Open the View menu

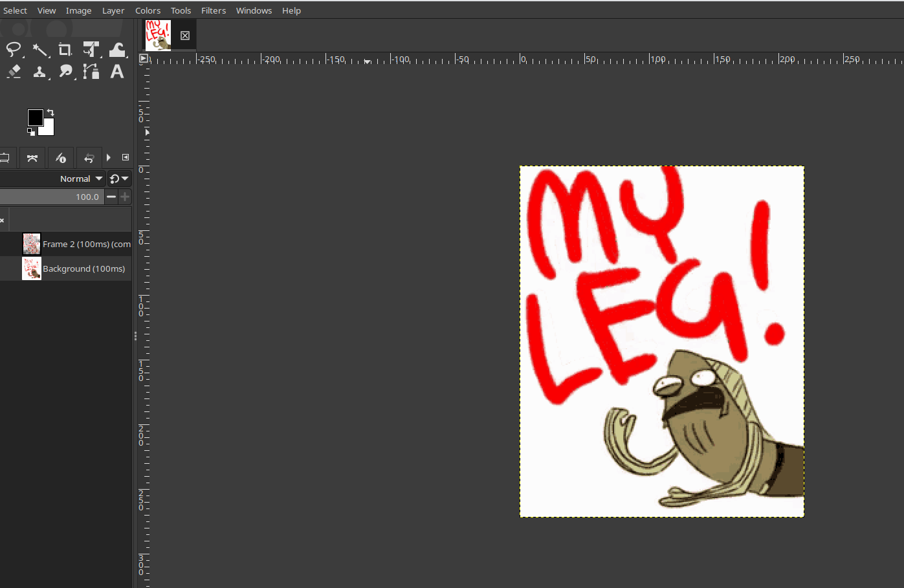pos(47,10)
